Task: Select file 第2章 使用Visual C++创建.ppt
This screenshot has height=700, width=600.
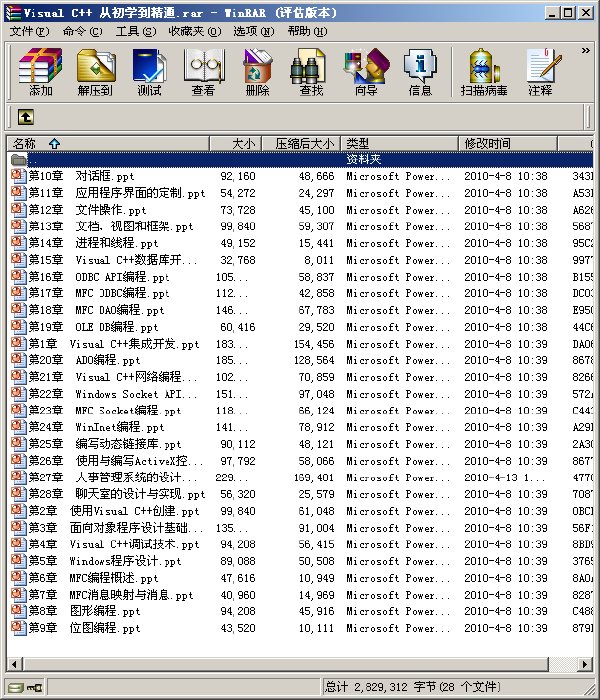Action: 114,511
